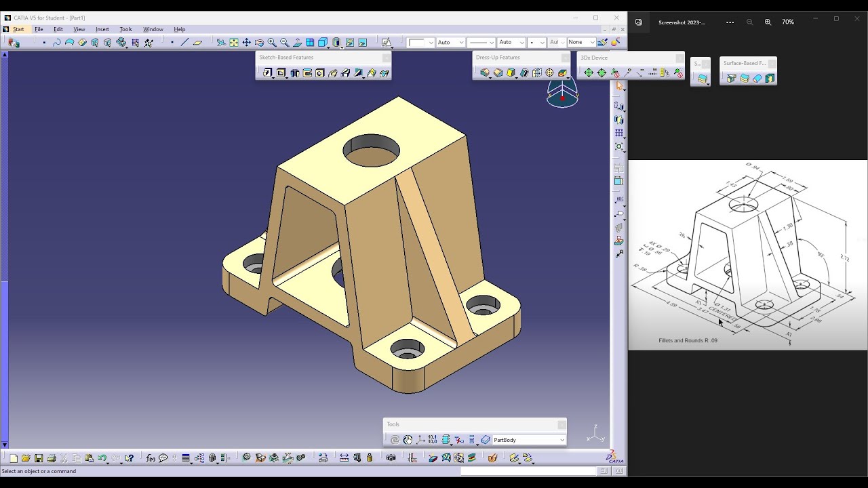Click the Sew Surface tool icon

coord(770,79)
